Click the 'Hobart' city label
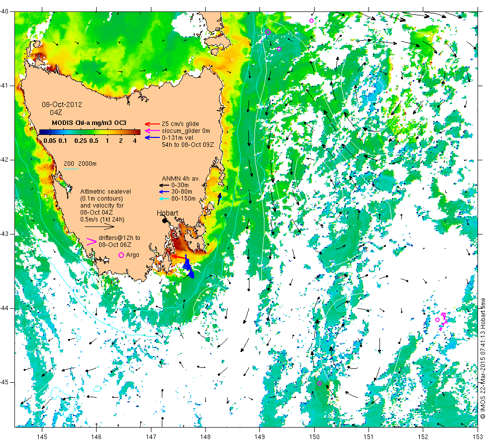Image resolution: width=488 pixels, height=448 pixels. (x=167, y=213)
